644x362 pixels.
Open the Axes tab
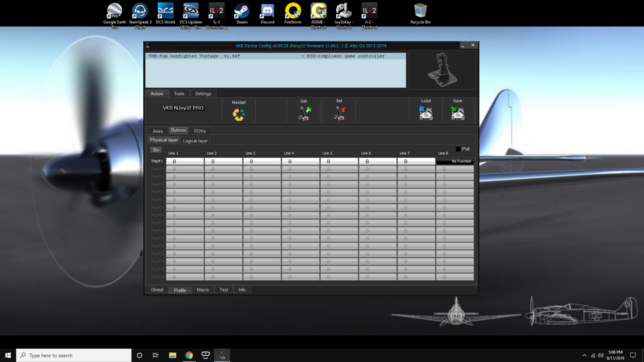click(x=158, y=131)
